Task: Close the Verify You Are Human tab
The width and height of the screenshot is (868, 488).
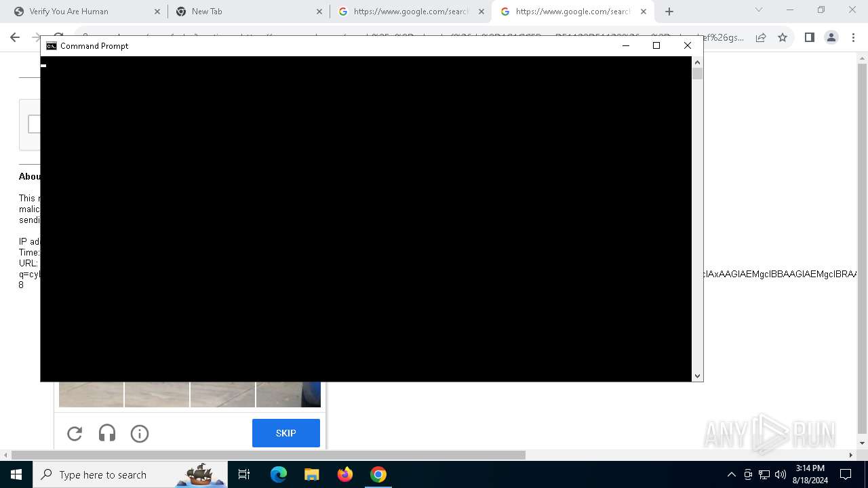Action: pos(157,12)
